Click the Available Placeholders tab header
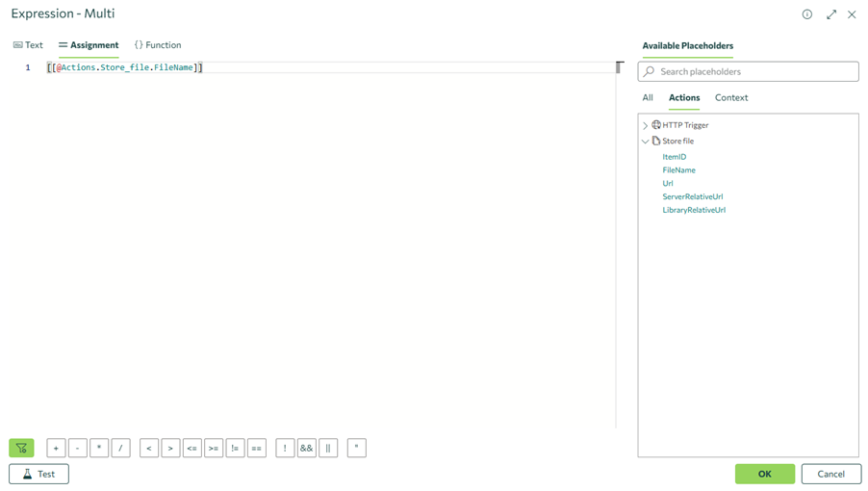This screenshot has height=491, width=868. point(687,46)
